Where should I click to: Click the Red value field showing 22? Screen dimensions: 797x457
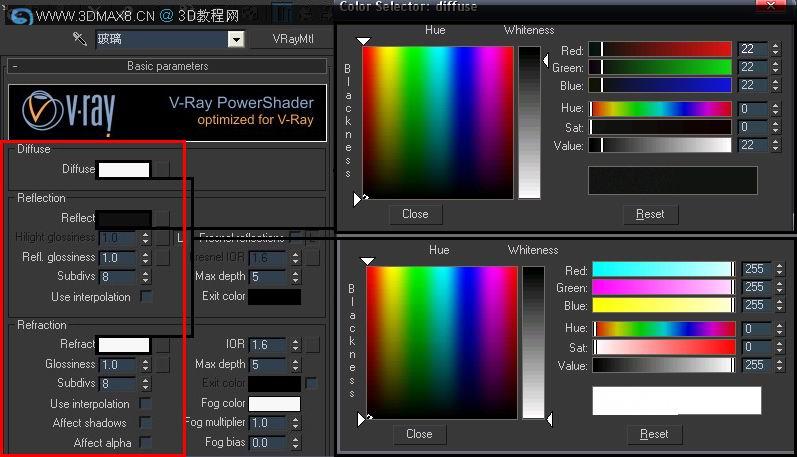752,49
